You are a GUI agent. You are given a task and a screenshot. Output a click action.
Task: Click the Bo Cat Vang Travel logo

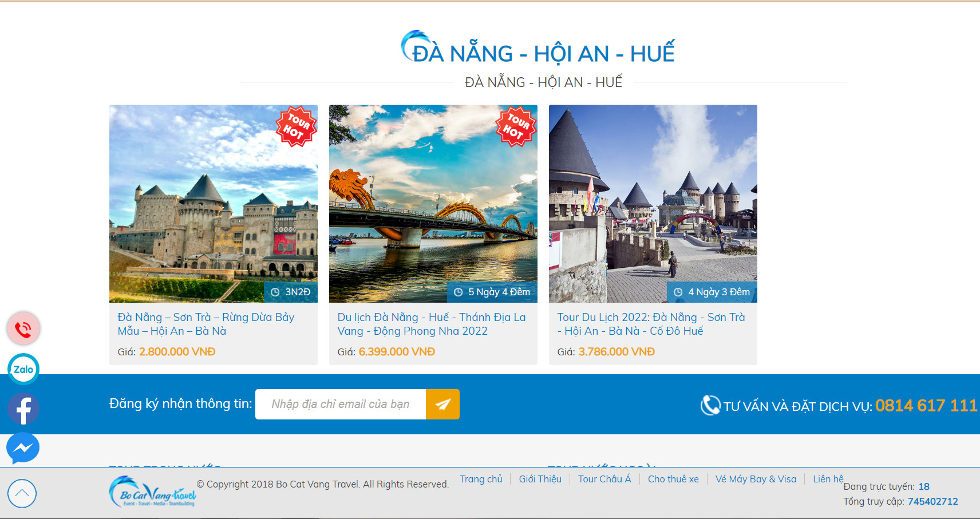click(153, 492)
